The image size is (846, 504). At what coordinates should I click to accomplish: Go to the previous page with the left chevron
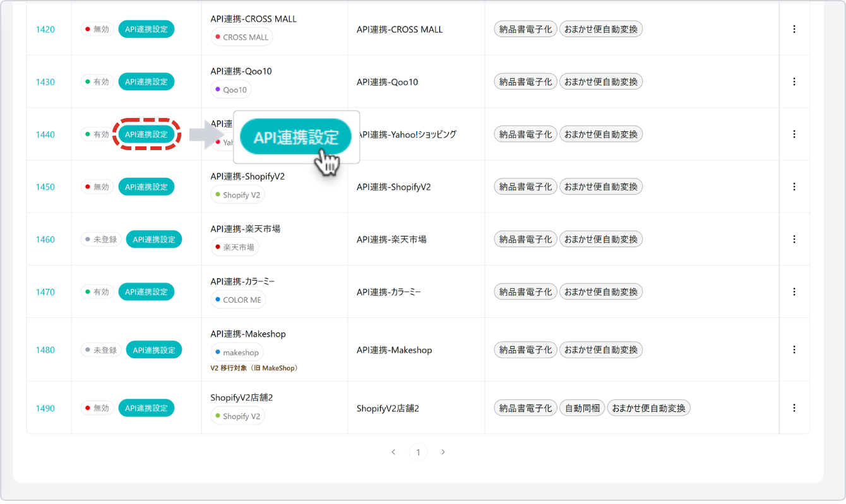tap(393, 452)
